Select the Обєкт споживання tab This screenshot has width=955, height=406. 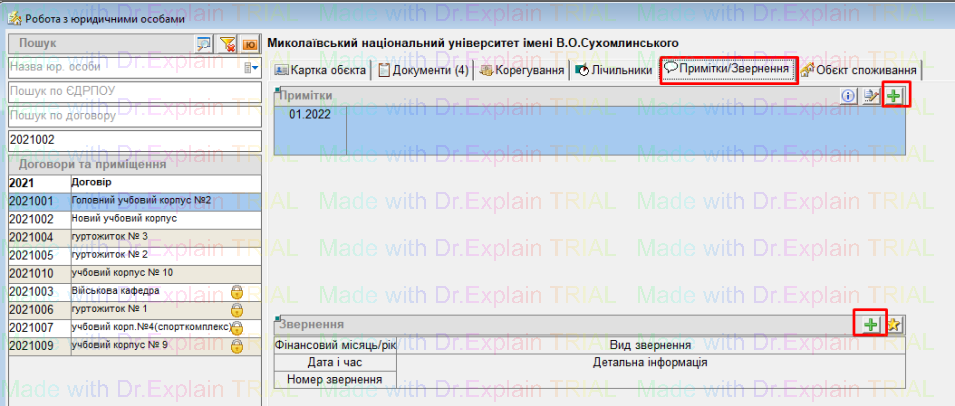click(x=859, y=71)
